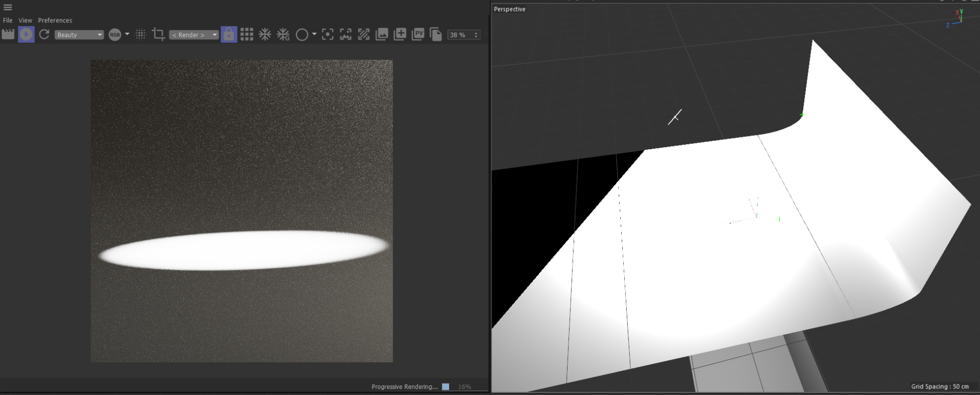Select the crop region tool
980x395 pixels.
158,35
